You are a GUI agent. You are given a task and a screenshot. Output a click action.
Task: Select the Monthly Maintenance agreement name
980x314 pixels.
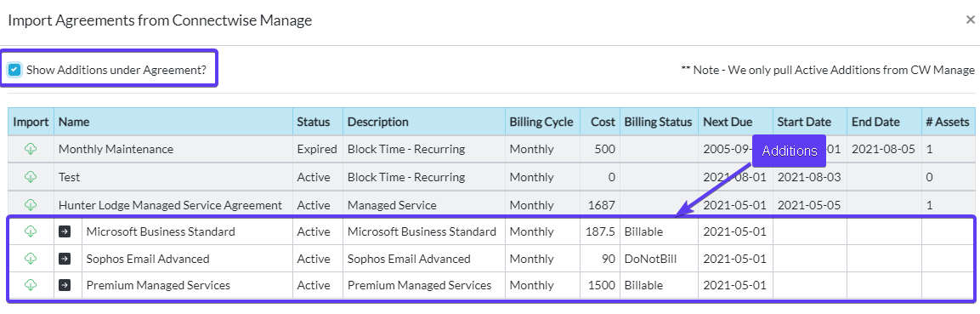pyautogui.click(x=116, y=149)
